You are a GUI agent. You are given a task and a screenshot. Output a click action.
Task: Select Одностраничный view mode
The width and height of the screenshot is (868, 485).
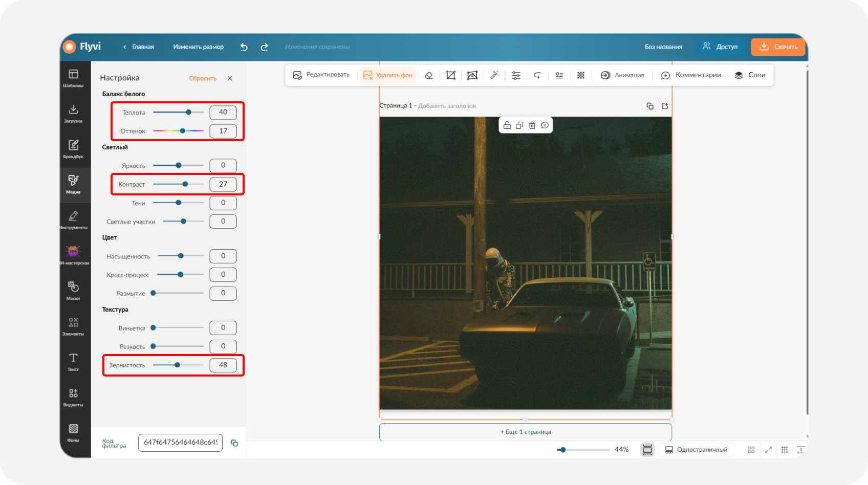pyautogui.click(x=696, y=450)
